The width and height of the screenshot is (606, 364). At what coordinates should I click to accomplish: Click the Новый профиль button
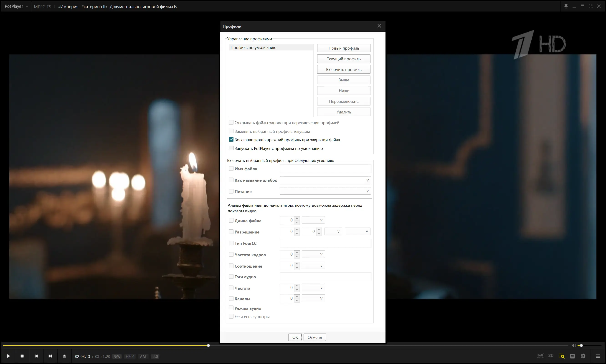(x=343, y=48)
